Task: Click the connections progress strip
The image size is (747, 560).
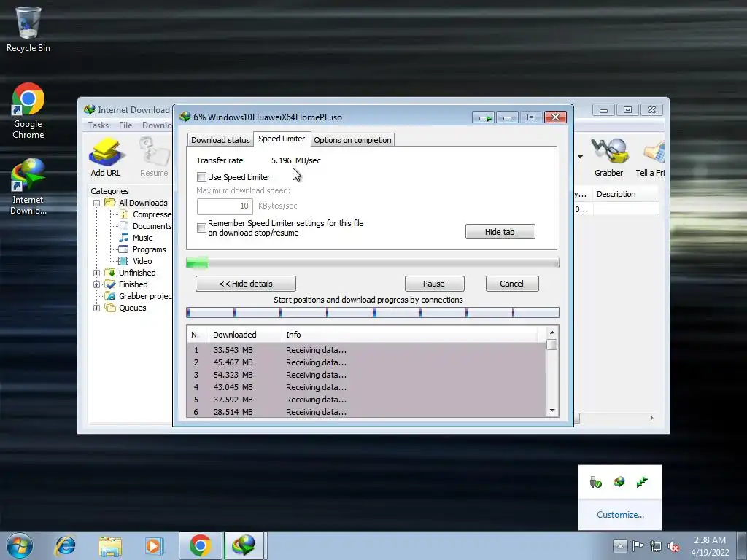Action: tap(373, 312)
